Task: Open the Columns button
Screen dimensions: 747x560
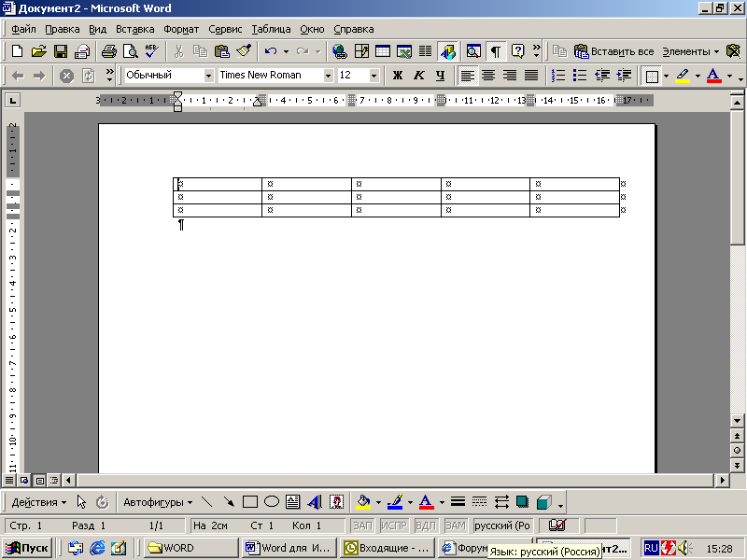Action: coord(426,51)
